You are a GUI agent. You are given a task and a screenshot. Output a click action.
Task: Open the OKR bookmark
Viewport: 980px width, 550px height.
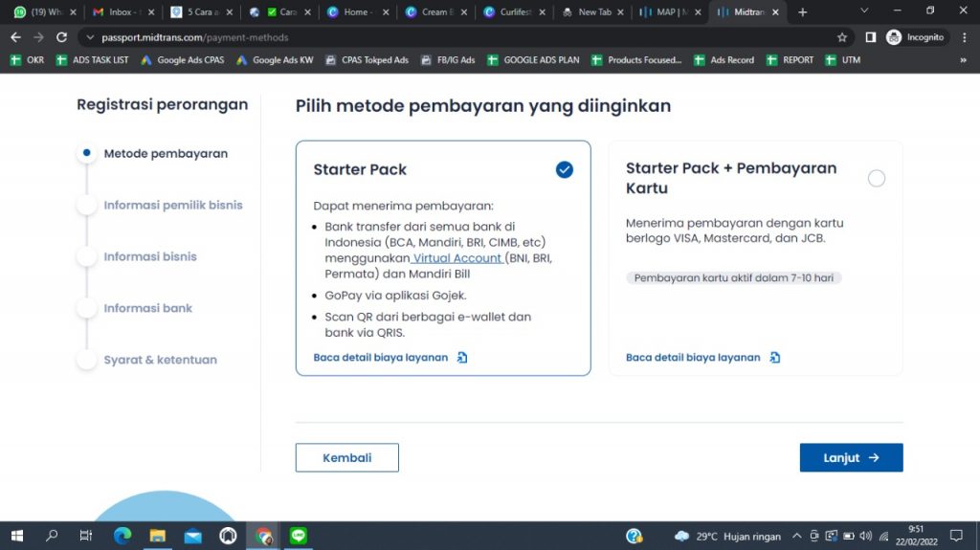[28, 60]
